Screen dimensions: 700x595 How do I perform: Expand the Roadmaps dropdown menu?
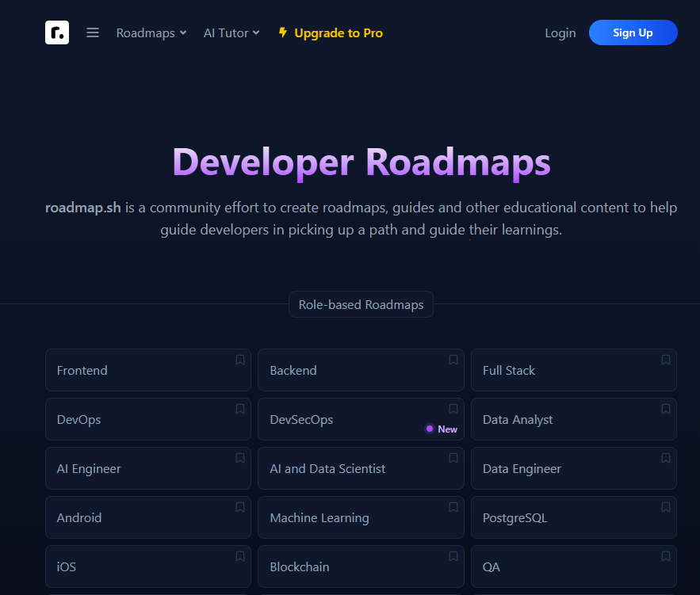[151, 33]
